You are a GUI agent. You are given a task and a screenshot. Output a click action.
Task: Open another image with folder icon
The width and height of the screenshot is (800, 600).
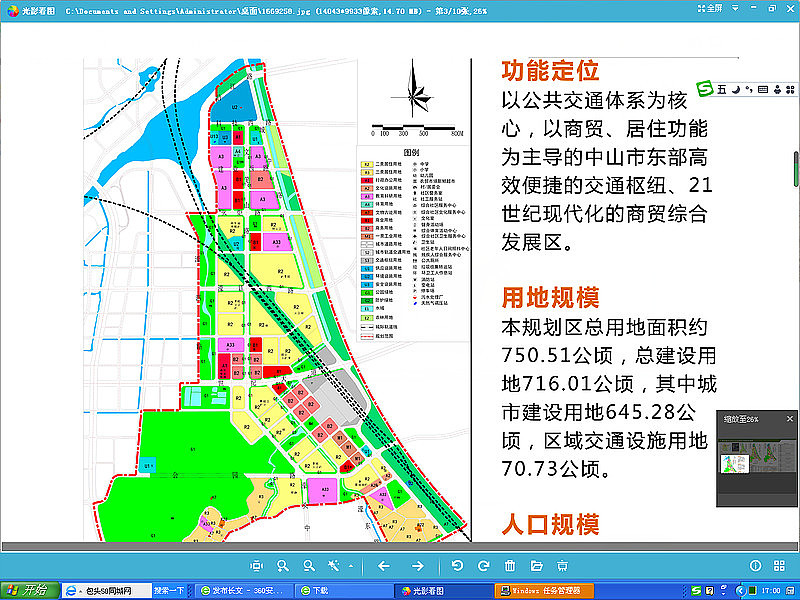pos(535,565)
